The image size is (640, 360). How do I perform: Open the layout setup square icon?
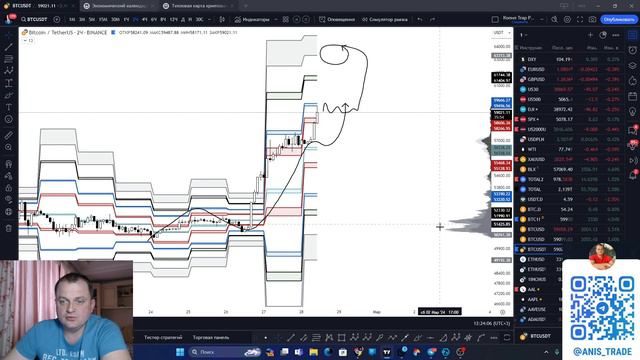click(495, 19)
